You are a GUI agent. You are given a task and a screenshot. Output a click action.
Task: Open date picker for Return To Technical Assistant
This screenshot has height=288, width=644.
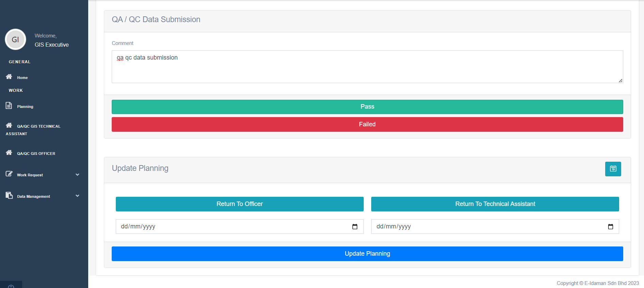click(610, 227)
